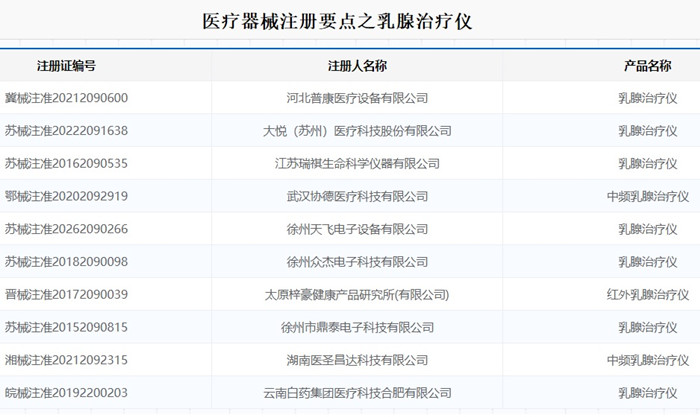Select registration number 苏械注准20182090098
700x417 pixels.
(x=67, y=262)
